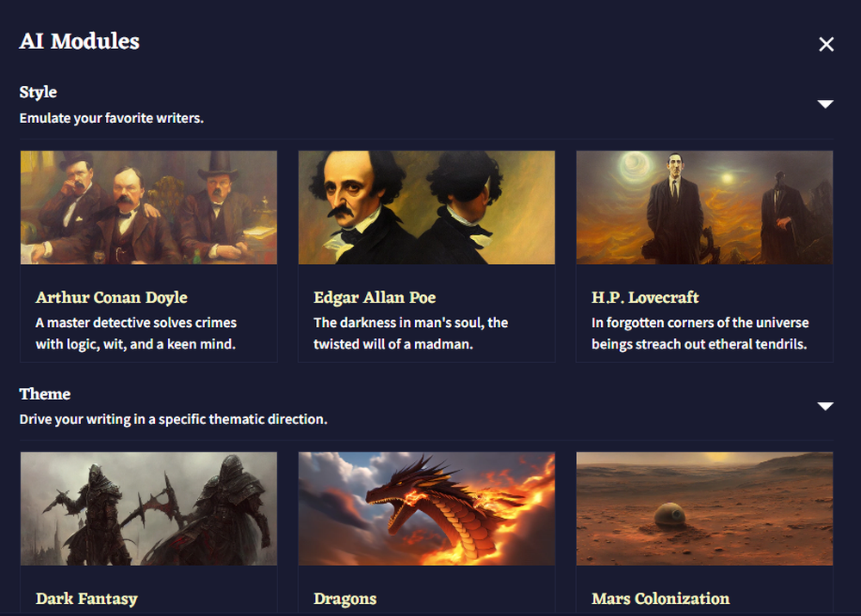The image size is (861, 616).
Task: Select the 'forgotten corners of the universe' description
Action: (700, 333)
